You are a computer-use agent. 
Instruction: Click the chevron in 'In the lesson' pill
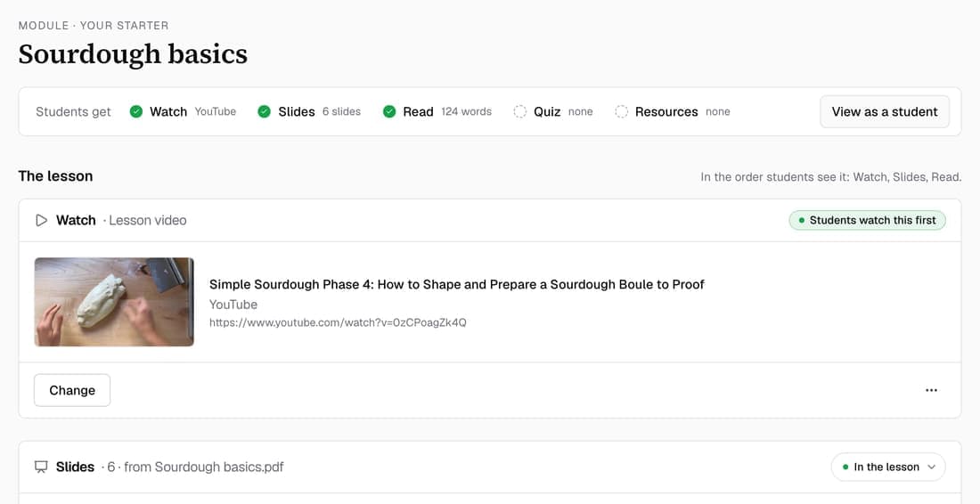point(932,467)
